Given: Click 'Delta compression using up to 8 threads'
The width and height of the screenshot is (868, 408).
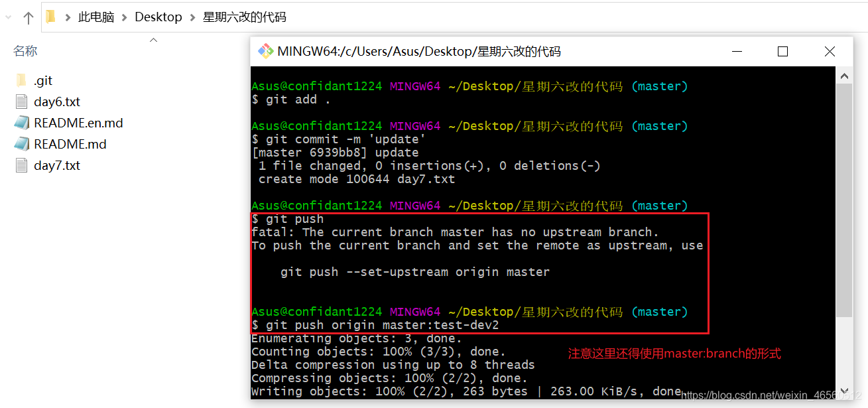Looking at the screenshot, I should (x=393, y=365).
